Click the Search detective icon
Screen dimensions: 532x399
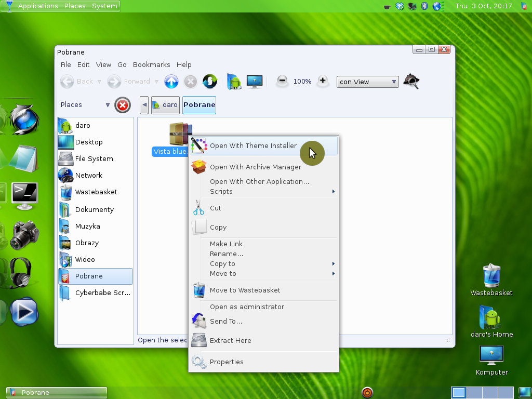coord(411,82)
